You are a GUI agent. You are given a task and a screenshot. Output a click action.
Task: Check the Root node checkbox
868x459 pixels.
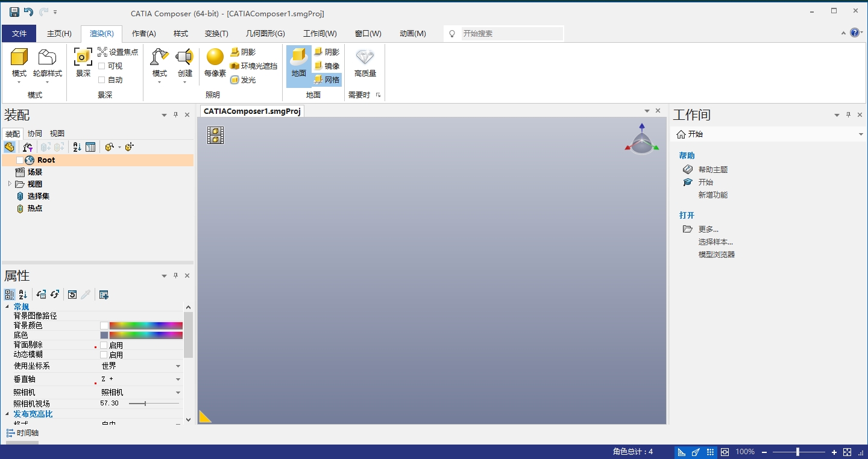[x=19, y=160]
